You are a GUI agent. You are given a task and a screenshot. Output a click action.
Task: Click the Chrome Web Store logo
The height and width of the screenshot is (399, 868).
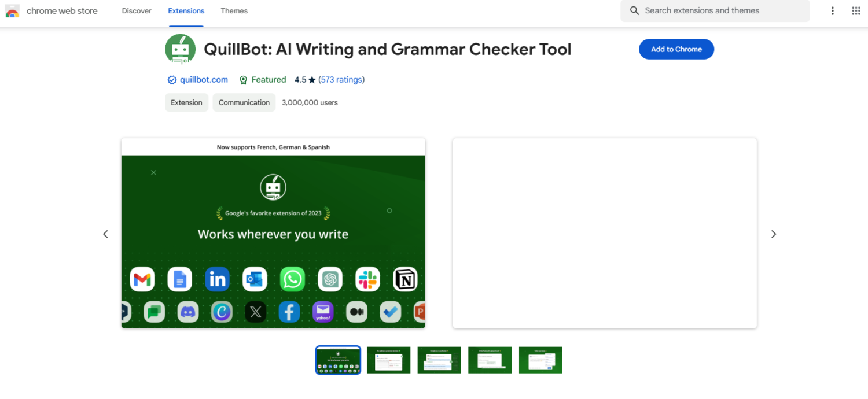13,11
